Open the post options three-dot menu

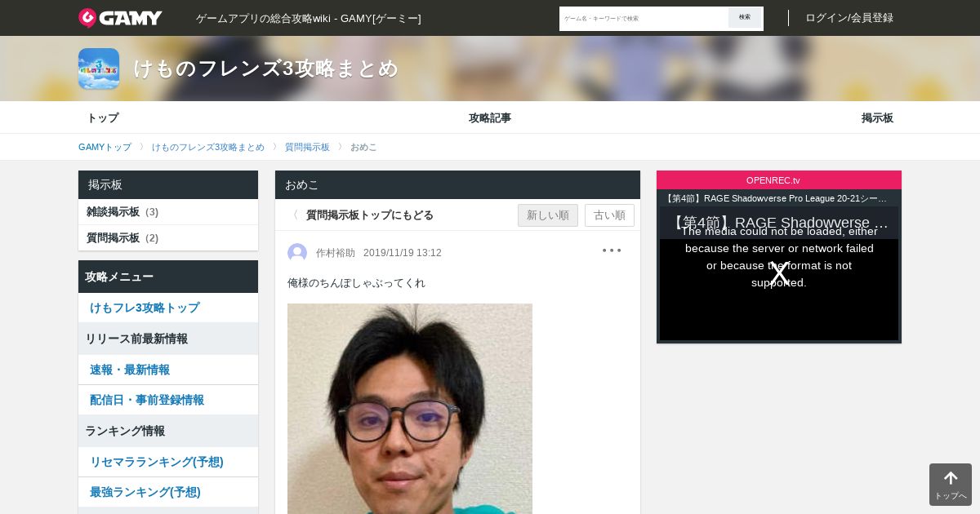(x=612, y=250)
